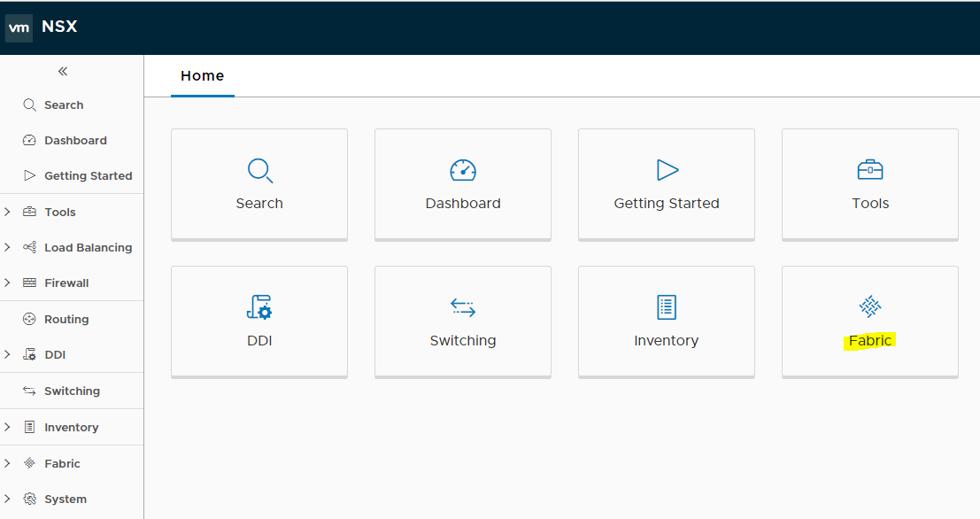This screenshot has width=980, height=519.
Task: Click the Search magnifier icon on home tile
Action: click(259, 170)
